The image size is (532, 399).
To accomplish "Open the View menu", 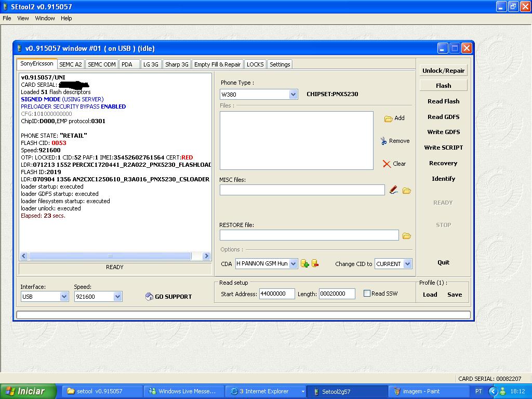I will (23, 18).
